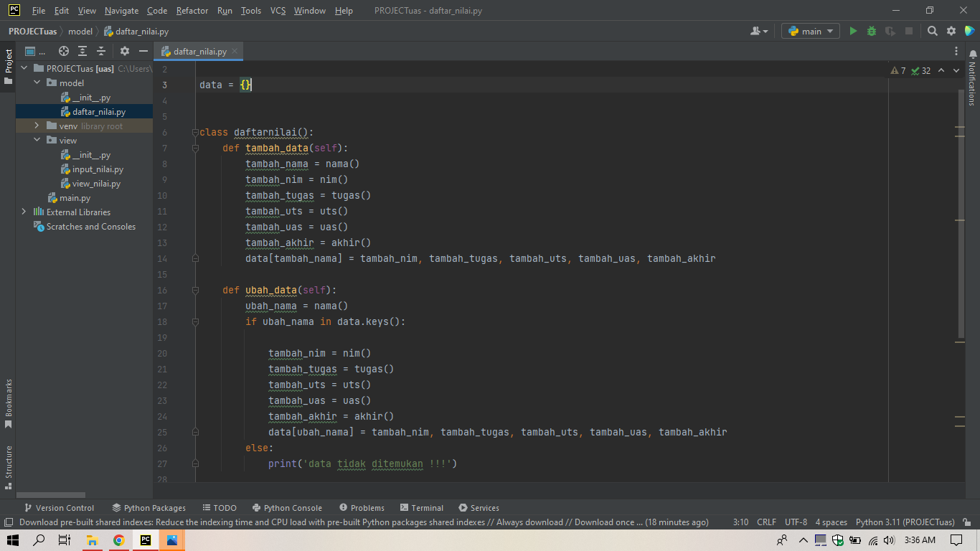Open Search Everywhere with the magnifier icon

(x=933, y=31)
